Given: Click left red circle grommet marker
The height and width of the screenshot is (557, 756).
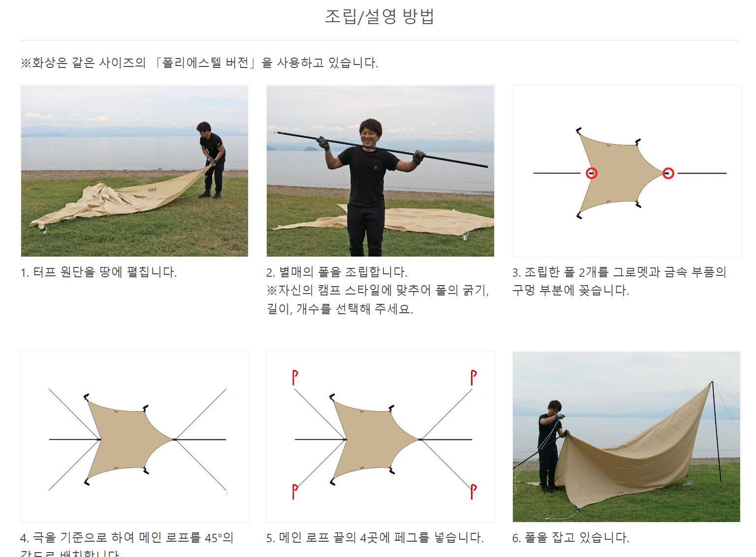Looking at the screenshot, I should (592, 173).
